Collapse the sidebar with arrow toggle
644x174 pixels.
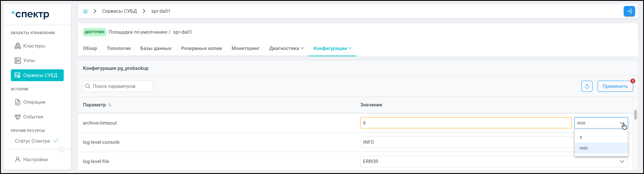click(x=61, y=149)
